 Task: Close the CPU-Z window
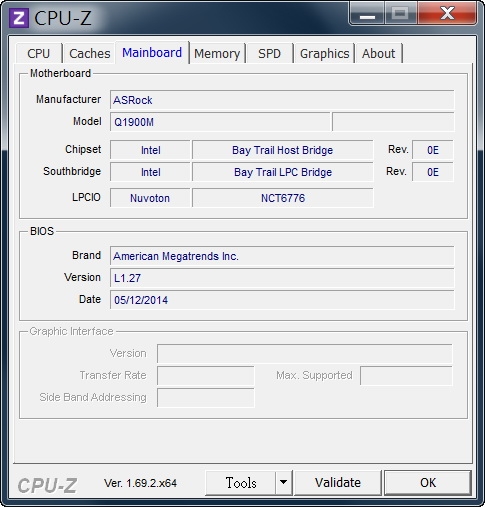click(447, 13)
